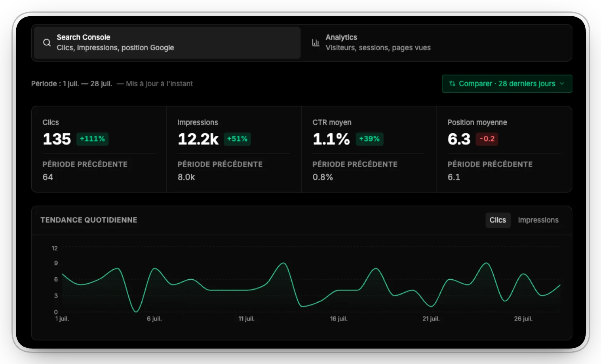Select the CTR moyen metric card
The height and width of the screenshot is (364, 601).
(x=369, y=149)
